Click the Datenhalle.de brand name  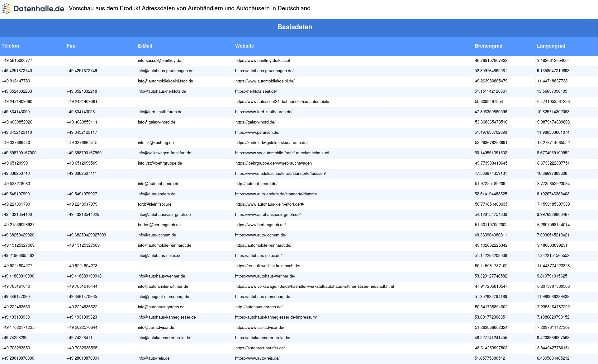click(x=39, y=9)
